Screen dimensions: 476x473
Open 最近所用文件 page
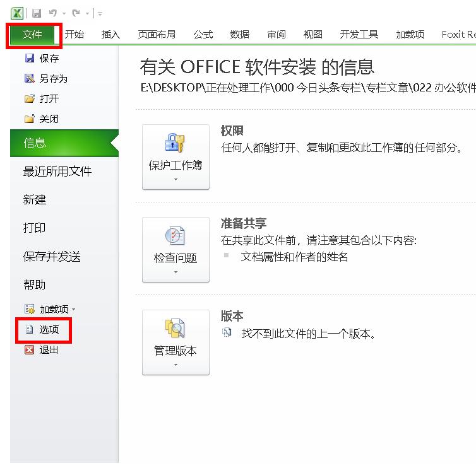[x=57, y=172]
